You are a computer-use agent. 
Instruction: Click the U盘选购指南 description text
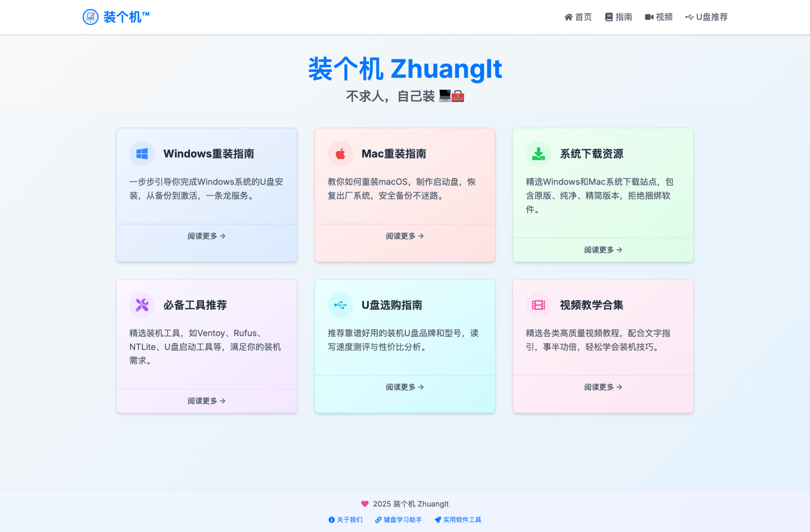[403, 340]
